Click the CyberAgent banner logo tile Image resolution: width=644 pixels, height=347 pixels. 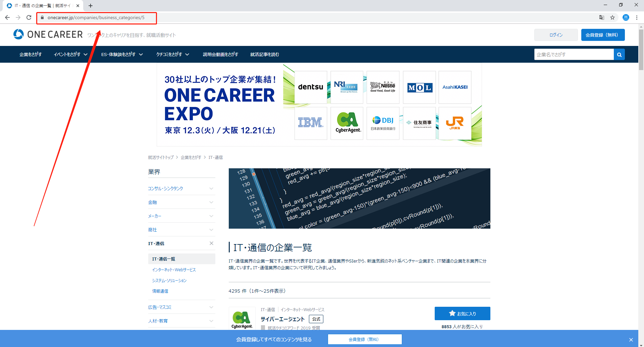coord(346,123)
